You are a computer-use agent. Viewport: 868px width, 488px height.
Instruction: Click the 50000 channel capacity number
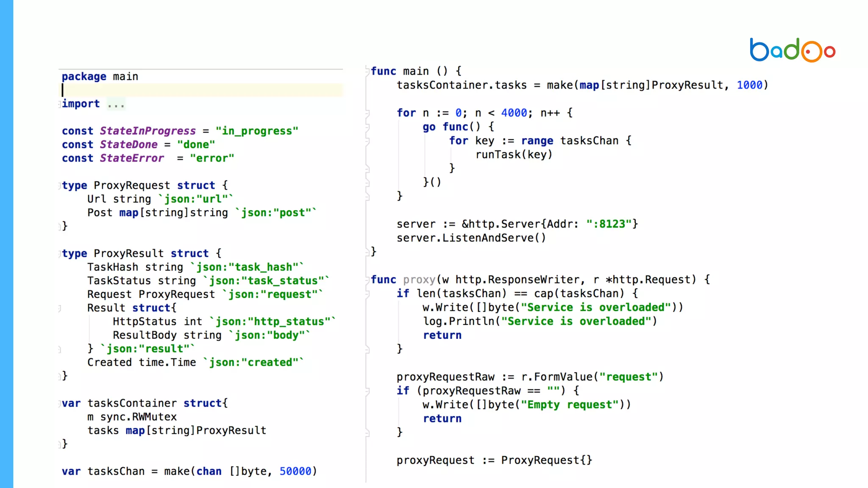[x=295, y=471]
